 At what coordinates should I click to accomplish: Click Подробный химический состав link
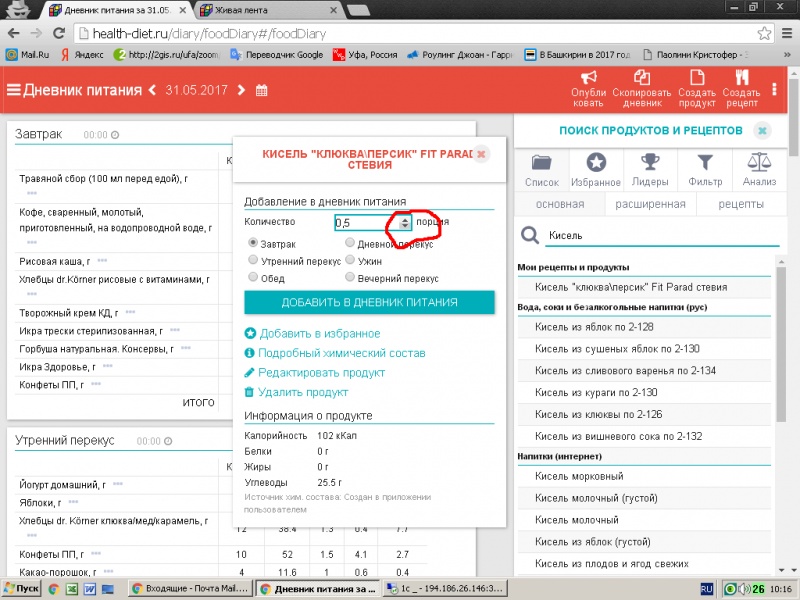point(341,353)
